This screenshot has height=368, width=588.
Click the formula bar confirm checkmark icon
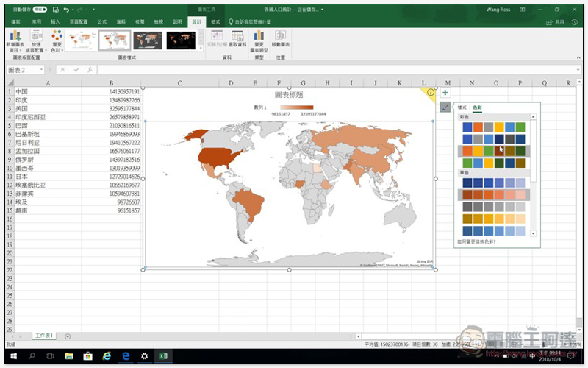(76, 70)
